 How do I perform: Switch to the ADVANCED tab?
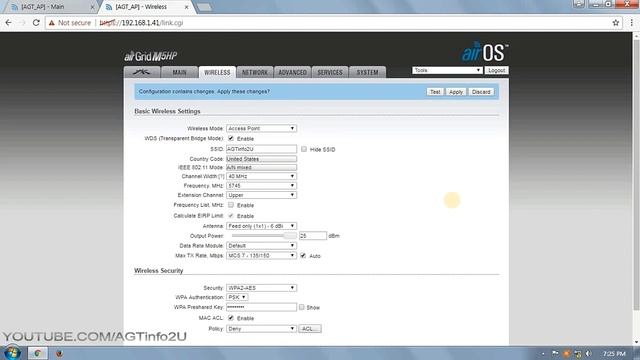point(292,72)
